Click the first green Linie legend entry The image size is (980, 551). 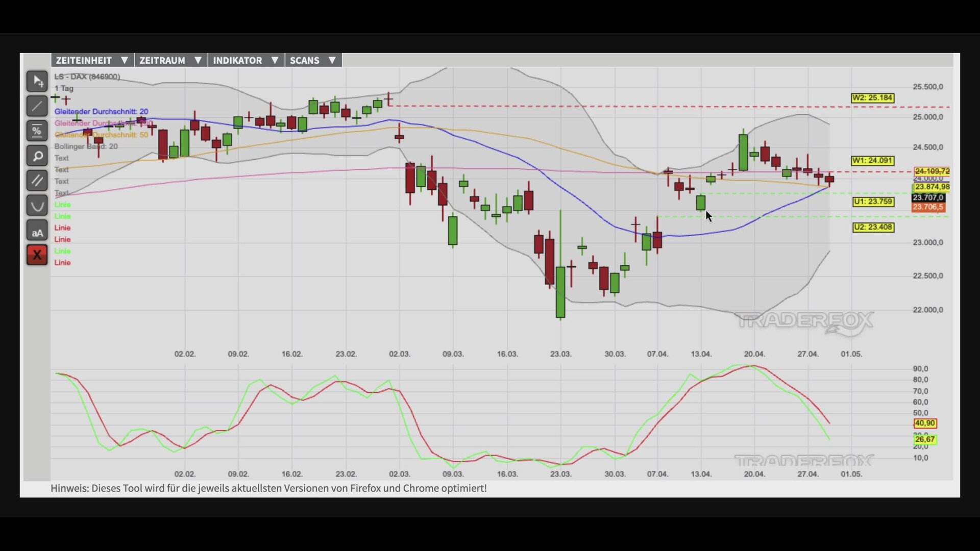(62, 205)
